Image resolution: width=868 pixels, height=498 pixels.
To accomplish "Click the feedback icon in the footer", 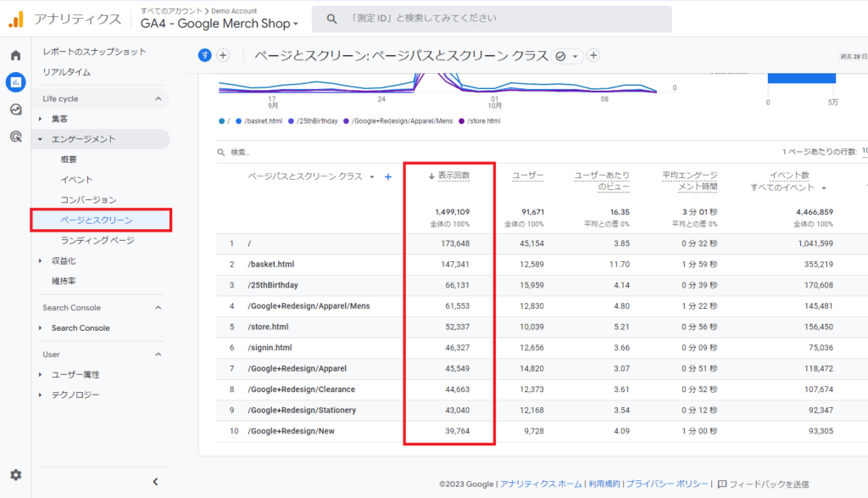I will click(x=722, y=484).
